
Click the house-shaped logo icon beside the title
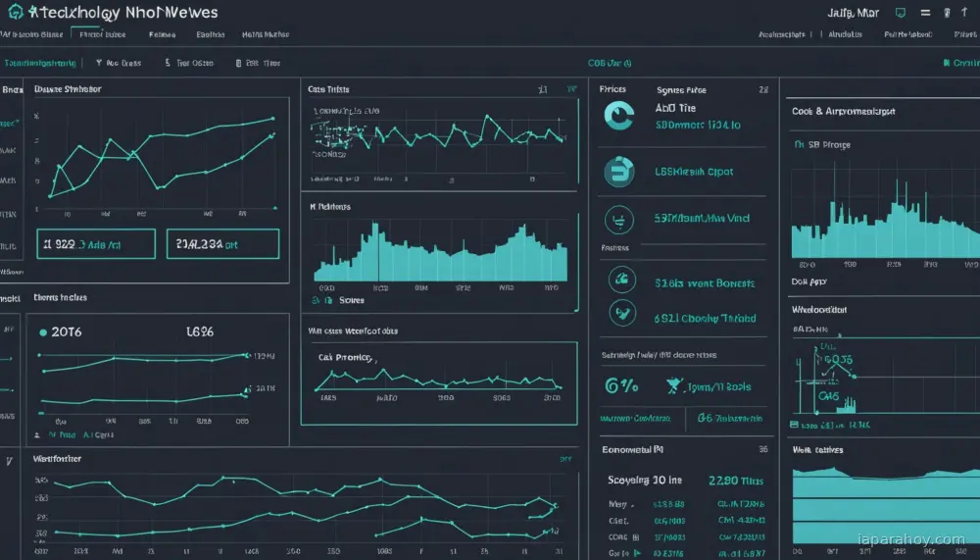(15, 11)
